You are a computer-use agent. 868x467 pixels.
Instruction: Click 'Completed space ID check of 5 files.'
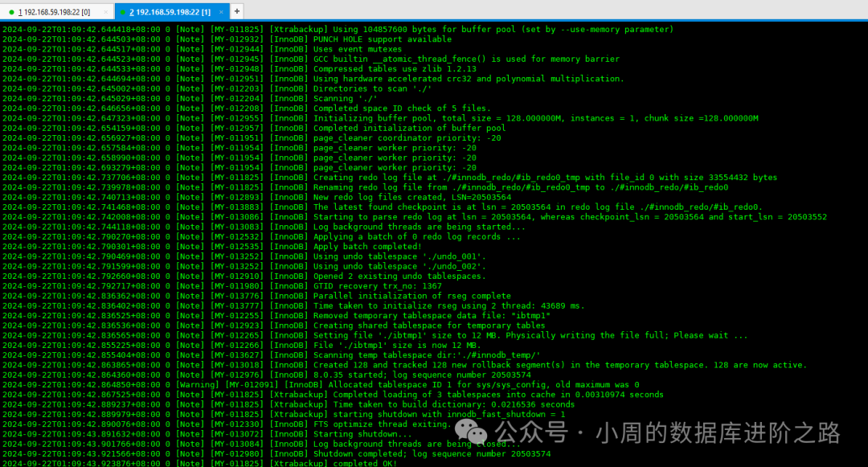402,109
